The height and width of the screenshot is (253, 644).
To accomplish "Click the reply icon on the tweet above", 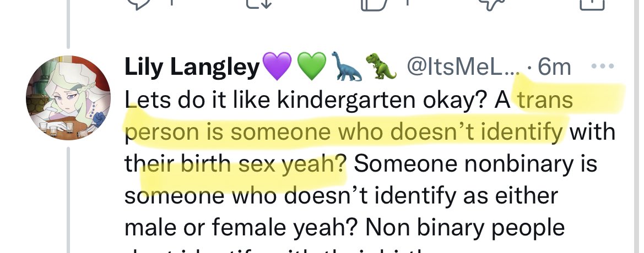I will pos(138,4).
